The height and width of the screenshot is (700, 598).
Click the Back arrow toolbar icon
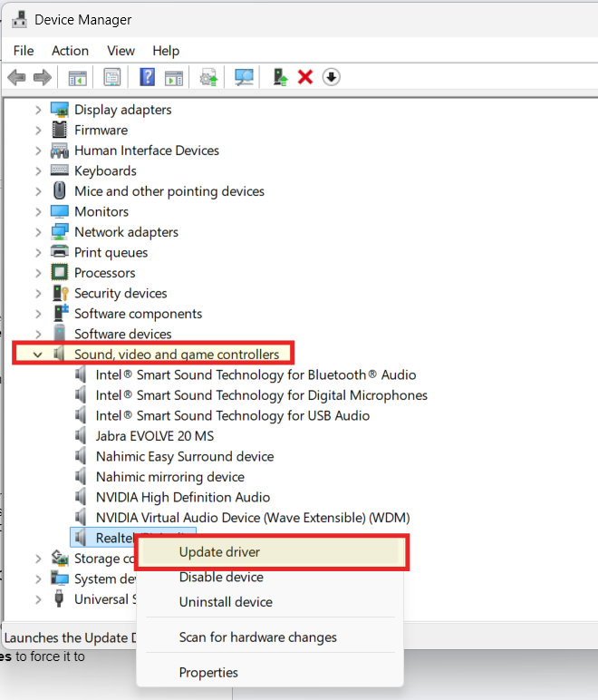15,78
